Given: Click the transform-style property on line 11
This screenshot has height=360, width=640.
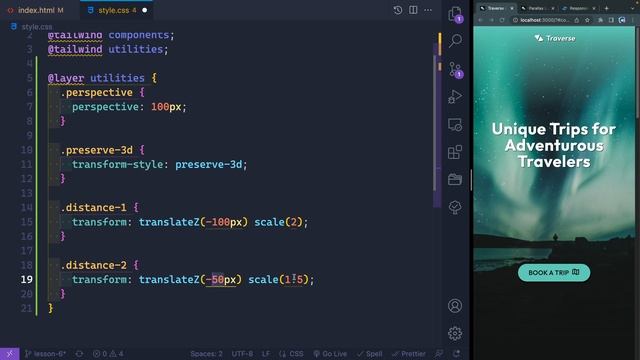Looking at the screenshot, I should pyautogui.click(x=118, y=164).
